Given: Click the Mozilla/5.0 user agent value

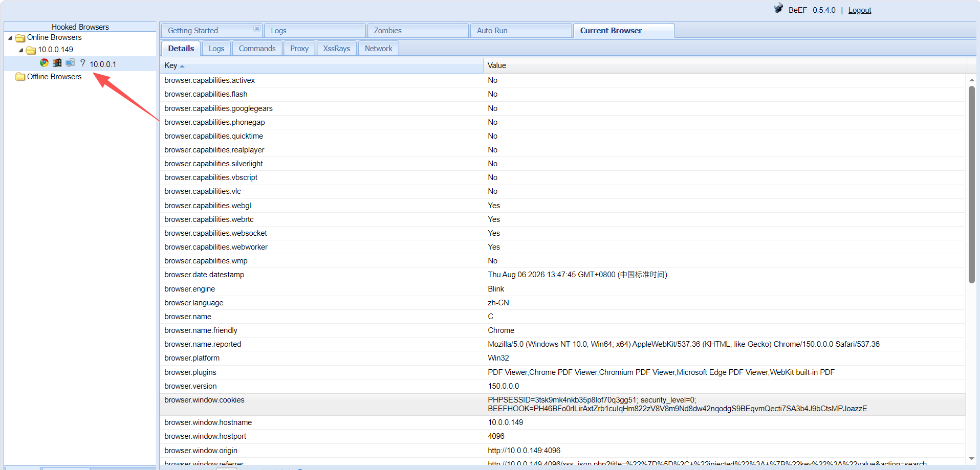Looking at the screenshot, I should pos(684,344).
